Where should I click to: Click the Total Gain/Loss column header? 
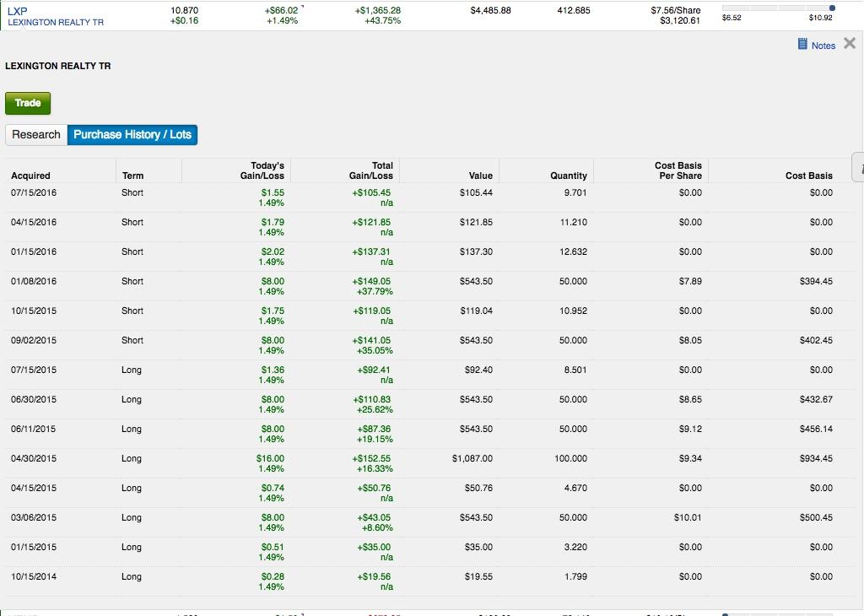coord(371,170)
